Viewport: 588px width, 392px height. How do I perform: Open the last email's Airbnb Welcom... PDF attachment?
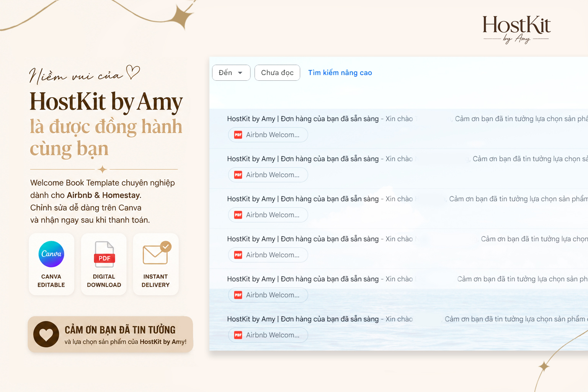pos(268,335)
